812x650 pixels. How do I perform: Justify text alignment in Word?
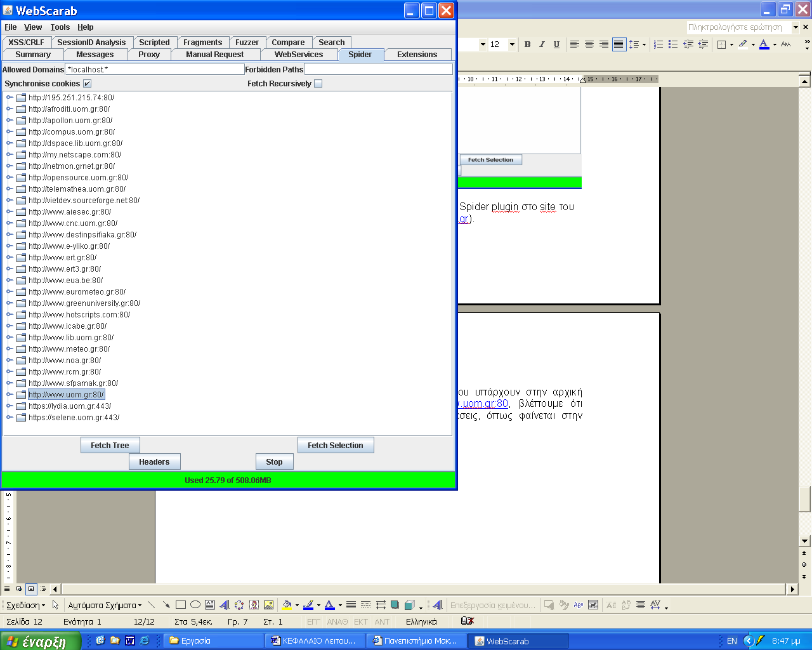click(x=619, y=44)
